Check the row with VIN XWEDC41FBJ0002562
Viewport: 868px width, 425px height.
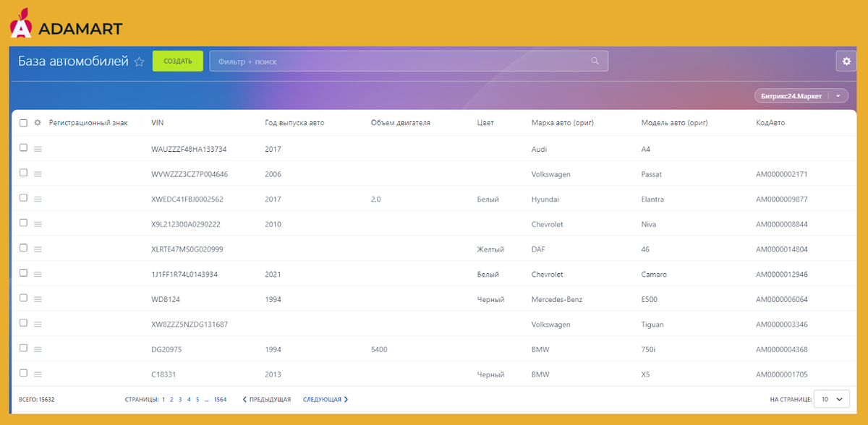click(23, 197)
